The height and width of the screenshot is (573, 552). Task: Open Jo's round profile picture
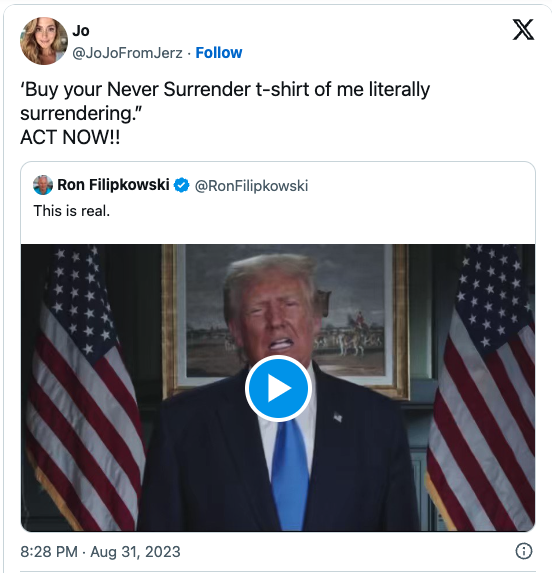44,41
